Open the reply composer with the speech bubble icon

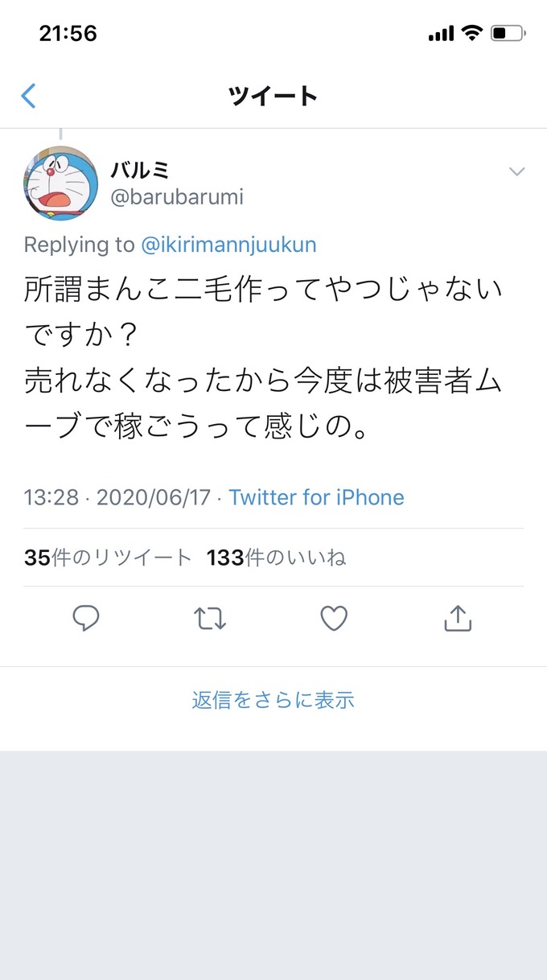(87, 618)
